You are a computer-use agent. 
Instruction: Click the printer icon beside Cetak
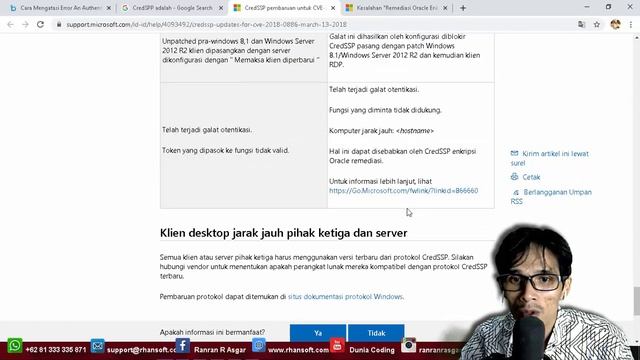click(514, 177)
